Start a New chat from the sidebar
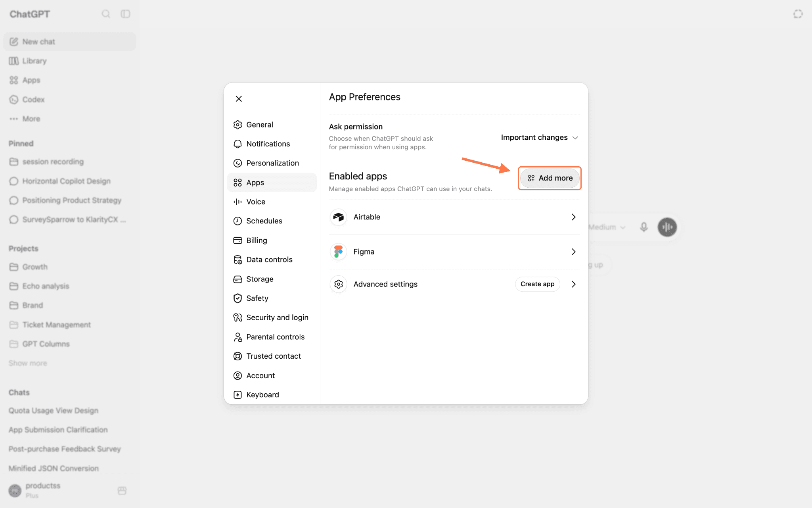The height and width of the screenshot is (508, 812). click(69, 42)
